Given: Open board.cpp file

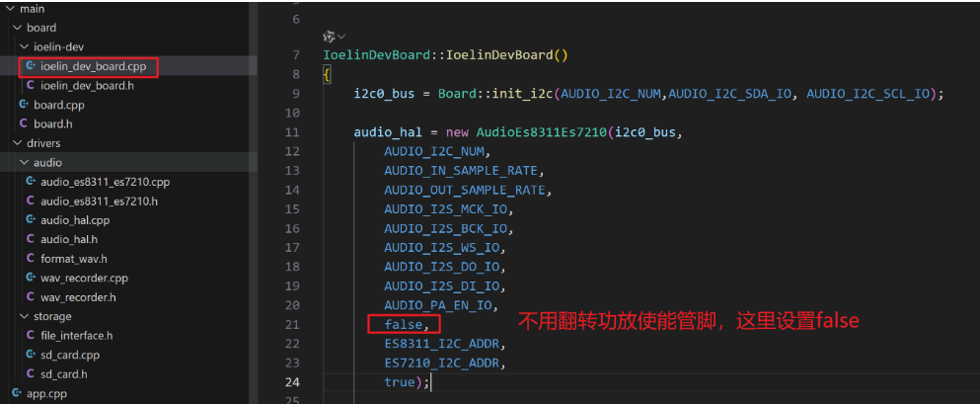Looking at the screenshot, I should tap(59, 105).
